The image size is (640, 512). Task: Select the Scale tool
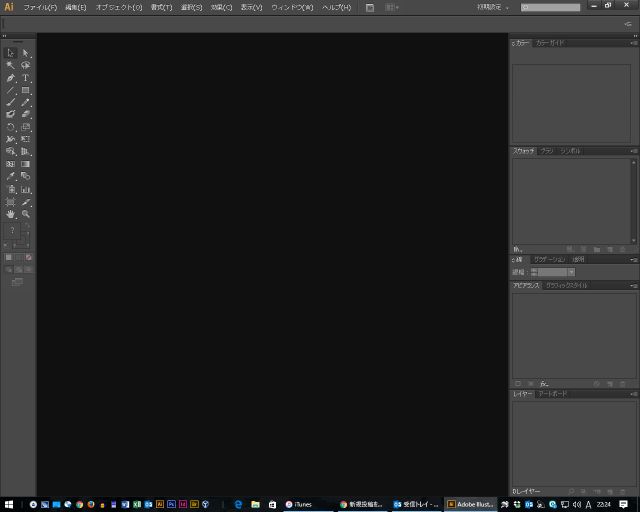tap(26, 127)
